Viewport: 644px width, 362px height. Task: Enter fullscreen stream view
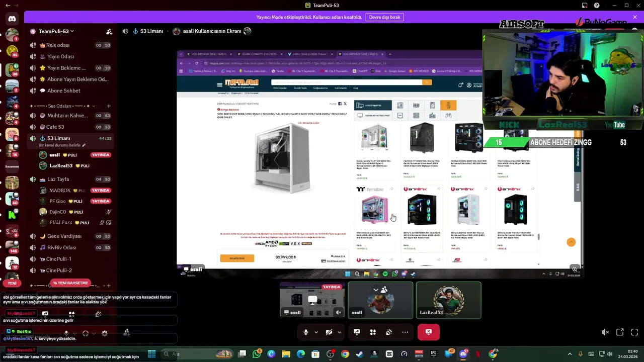[634, 332]
